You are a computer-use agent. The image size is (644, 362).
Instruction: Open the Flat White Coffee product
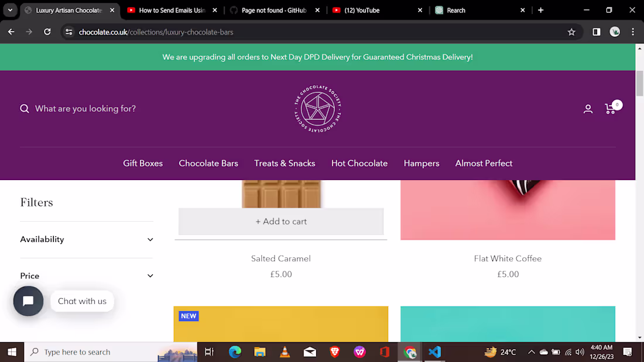(x=508, y=258)
